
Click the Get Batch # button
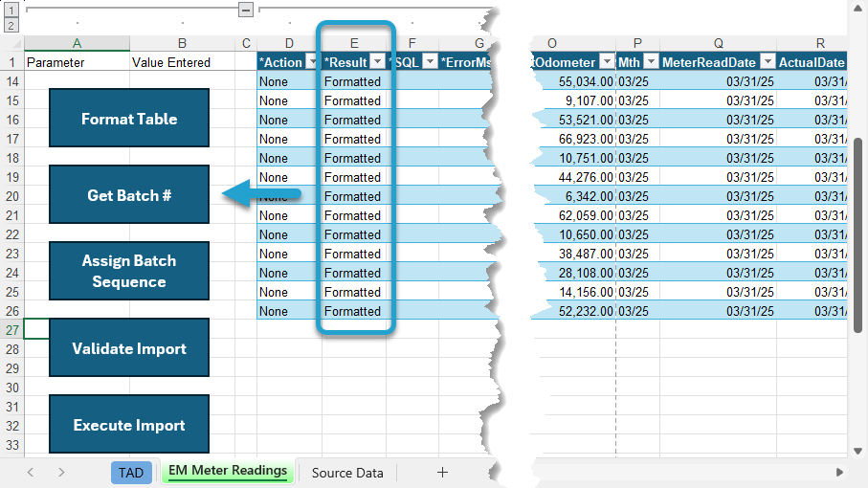point(129,194)
